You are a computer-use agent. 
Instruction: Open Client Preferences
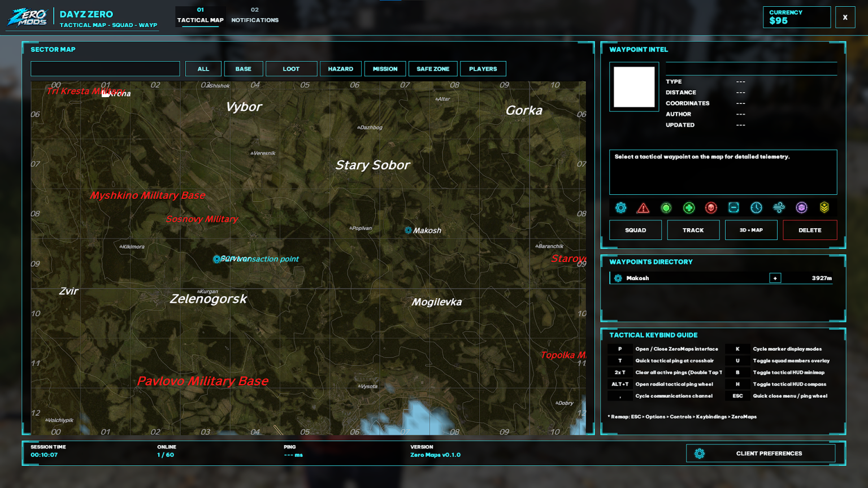pyautogui.click(x=761, y=454)
